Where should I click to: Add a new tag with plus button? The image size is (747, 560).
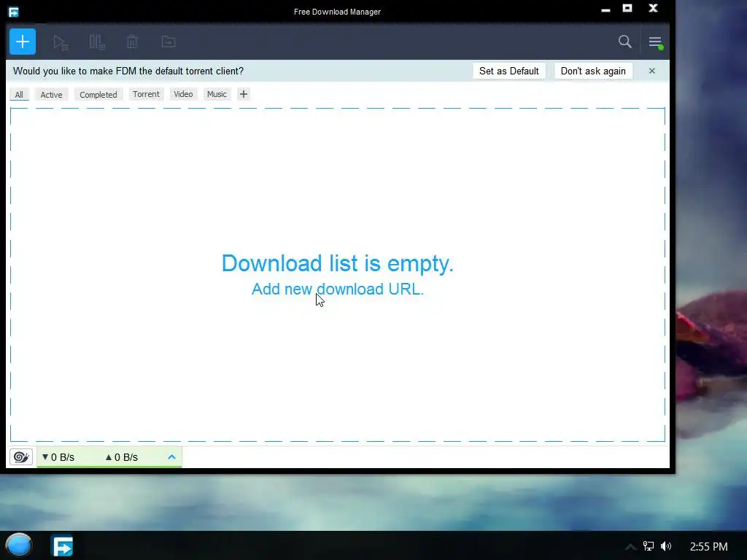pyautogui.click(x=244, y=94)
